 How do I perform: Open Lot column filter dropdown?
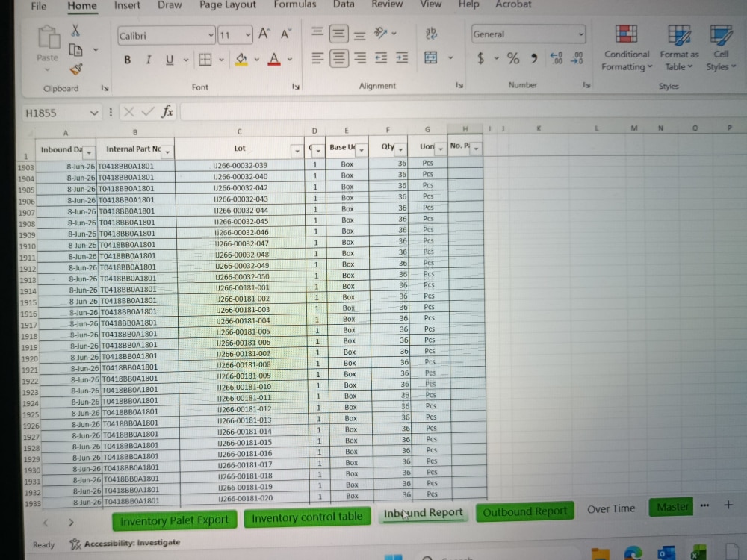[x=297, y=151]
